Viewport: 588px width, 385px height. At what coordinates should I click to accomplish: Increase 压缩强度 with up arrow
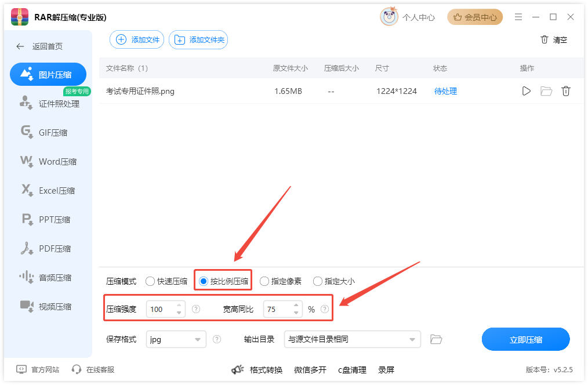(179, 305)
